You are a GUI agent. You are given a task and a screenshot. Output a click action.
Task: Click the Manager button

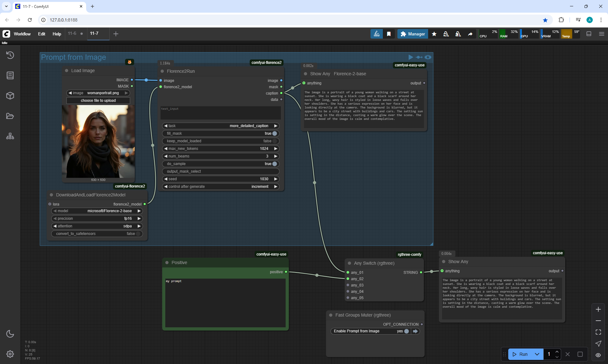point(413,34)
